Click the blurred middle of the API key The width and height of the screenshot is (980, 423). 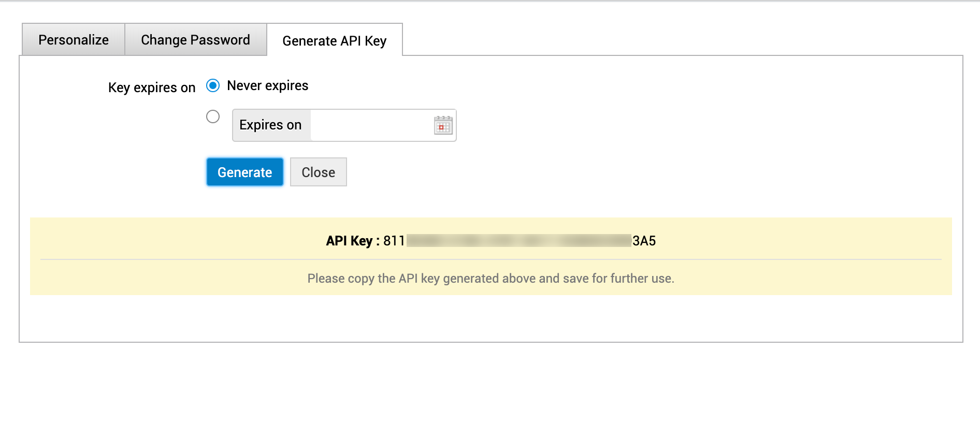518,241
